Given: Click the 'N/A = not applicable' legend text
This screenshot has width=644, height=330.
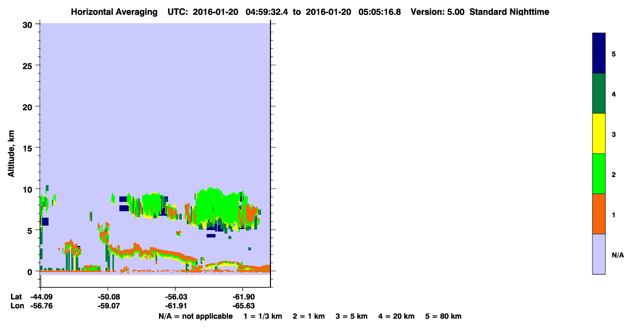Looking at the screenshot, I should pyautogui.click(x=195, y=316).
